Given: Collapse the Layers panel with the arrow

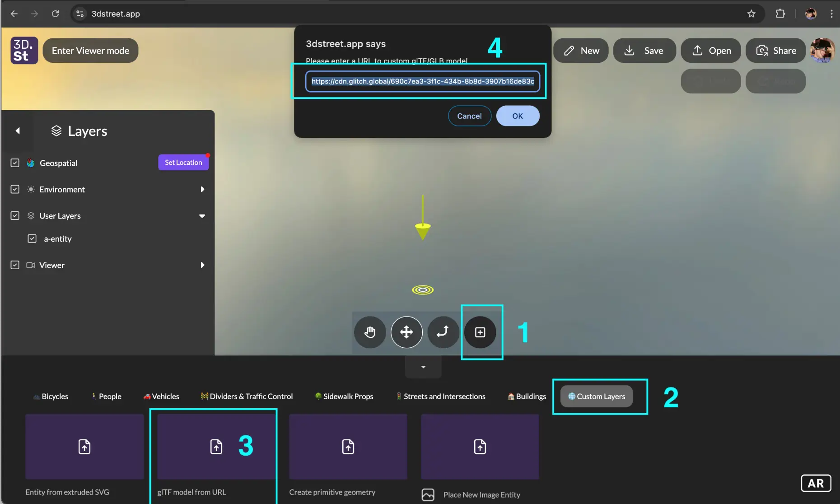Looking at the screenshot, I should (18, 131).
